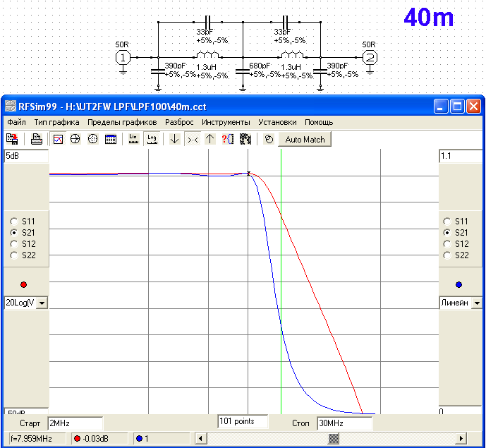The image size is (486, 448).
Task: Click the down arrow marker icon
Action: [x=174, y=139]
